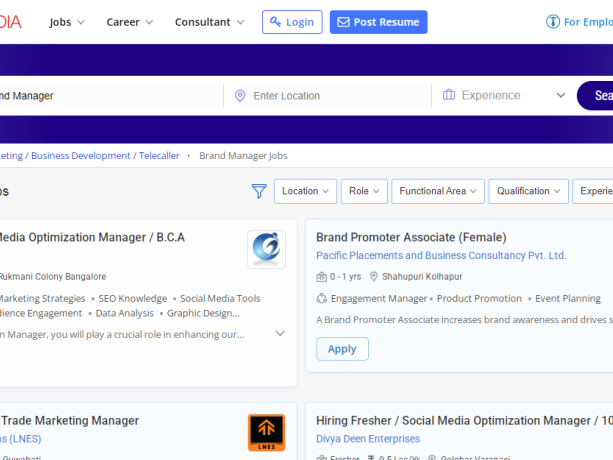613x460 pixels.
Task: Expand the Location filter dropdown
Action: 305,191
